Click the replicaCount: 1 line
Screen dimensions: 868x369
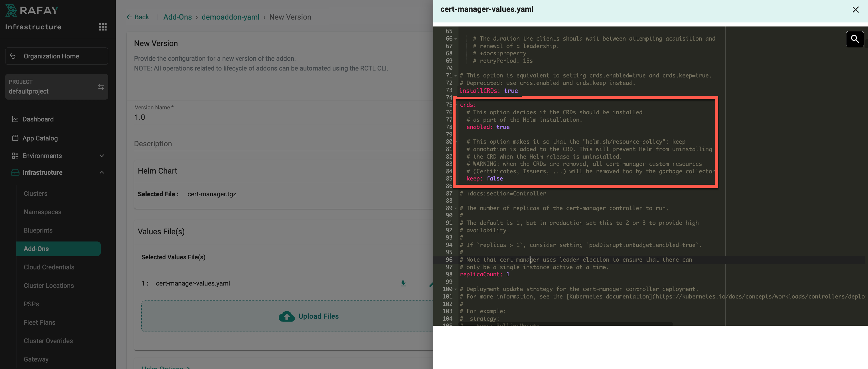click(485, 275)
